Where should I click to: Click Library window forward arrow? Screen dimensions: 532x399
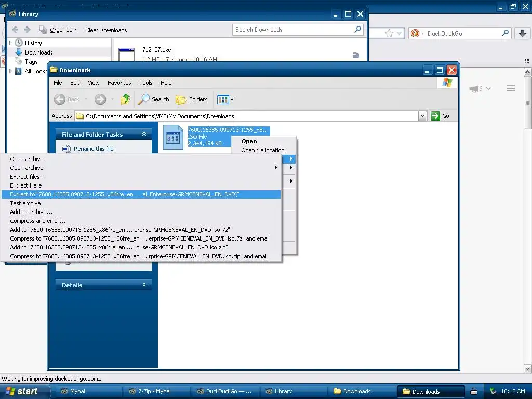coord(28,30)
